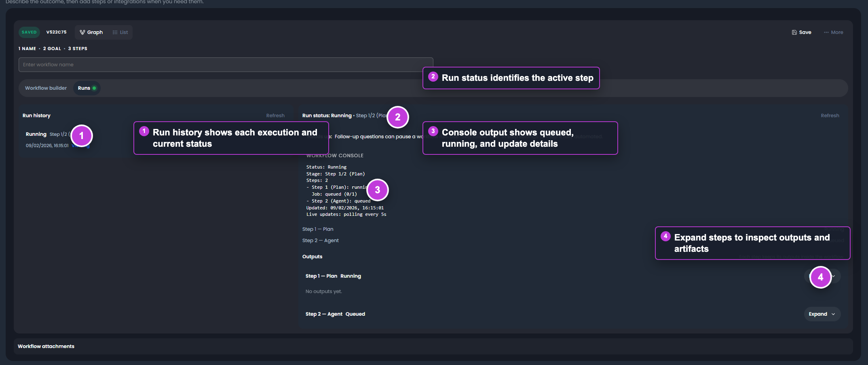Screen dimensions: 868x365
Task: Switch to List view
Action: (120, 32)
